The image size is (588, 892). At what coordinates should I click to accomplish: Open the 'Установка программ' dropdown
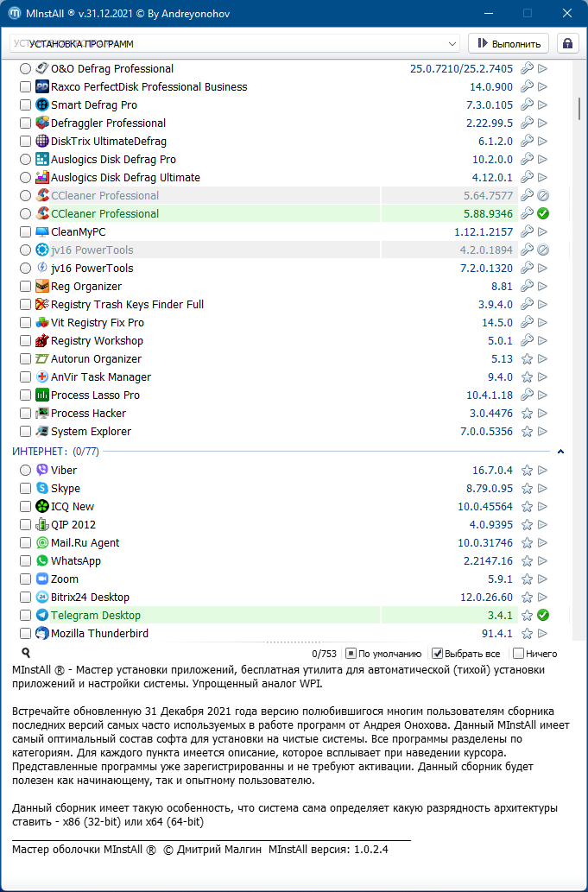click(x=235, y=43)
